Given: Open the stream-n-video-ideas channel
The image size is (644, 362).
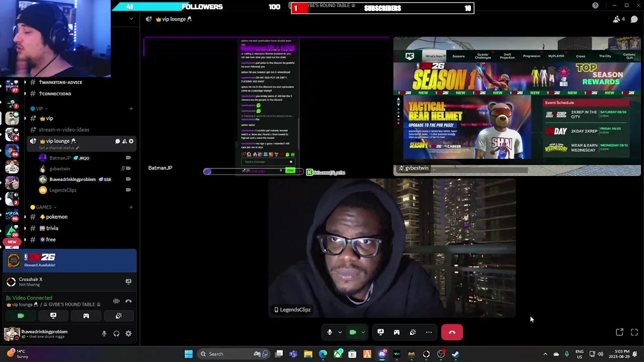Looking at the screenshot, I should tap(80, 130).
